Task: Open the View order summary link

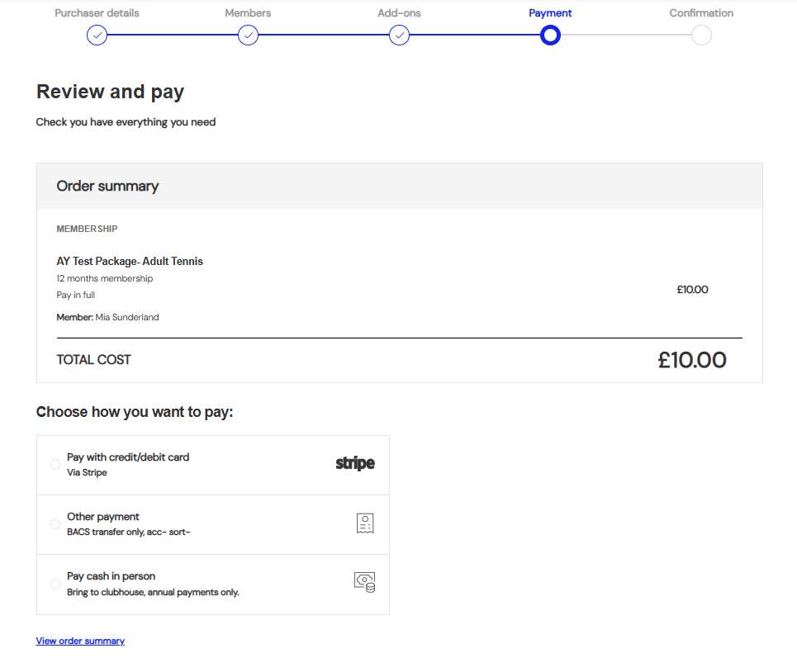Action: 80,641
